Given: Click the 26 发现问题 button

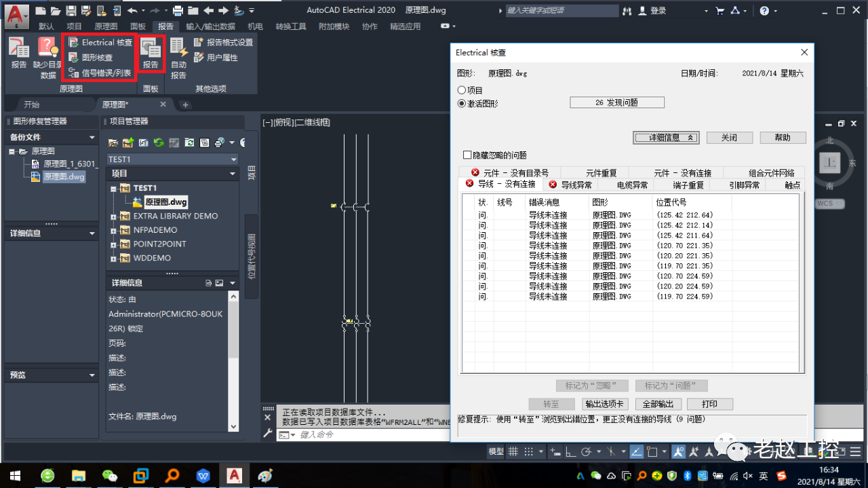Looking at the screenshot, I should point(617,102).
